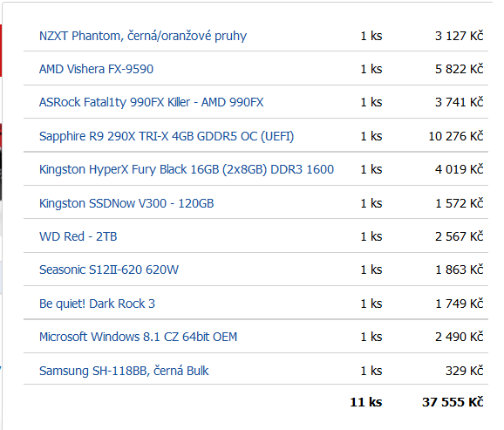Open Samsung SH-118BB černá Bulk link
The image size is (504, 430).
(x=124, y=371)
